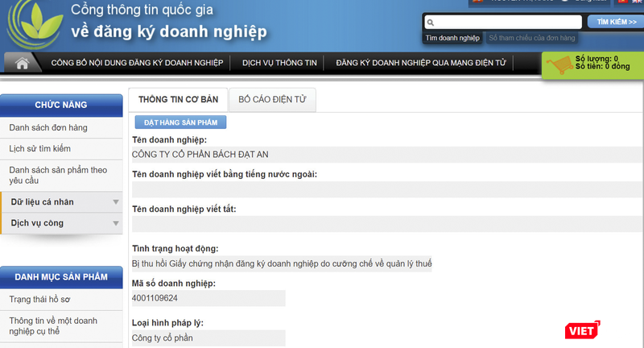
Task: Click the Số lượng cart summary text
Action: click(597, 59)
